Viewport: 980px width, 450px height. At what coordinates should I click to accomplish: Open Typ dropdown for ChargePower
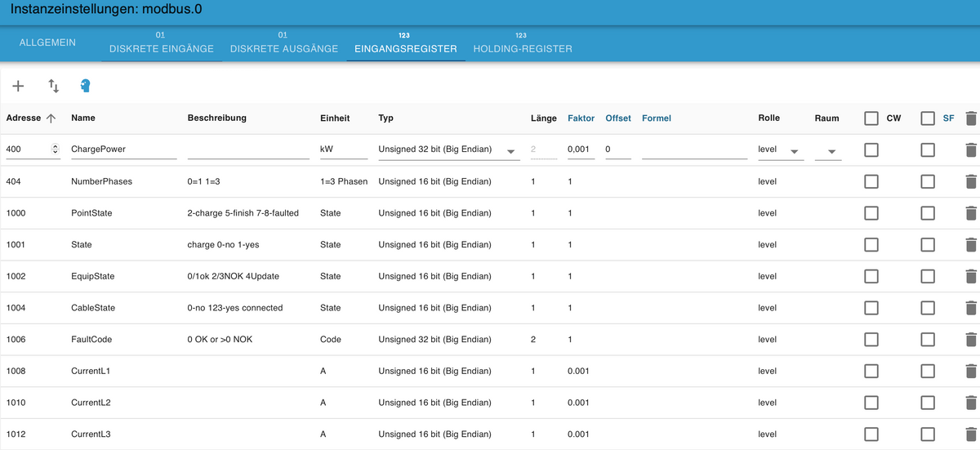(449, 150)
